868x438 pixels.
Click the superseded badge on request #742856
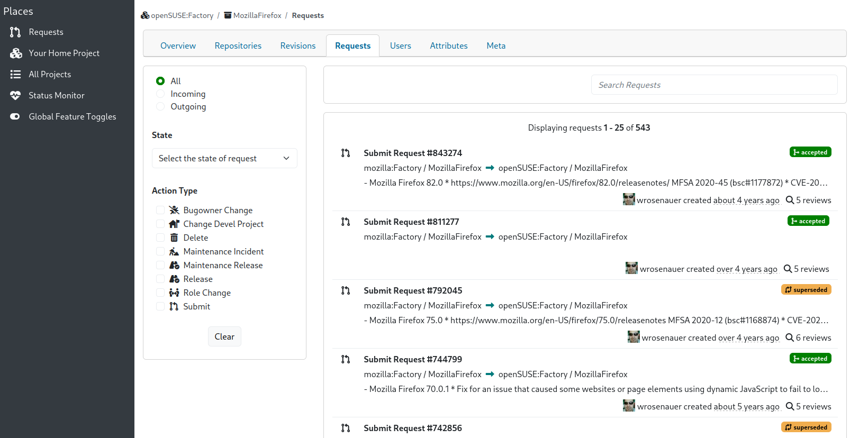click(x=806, y=427)
